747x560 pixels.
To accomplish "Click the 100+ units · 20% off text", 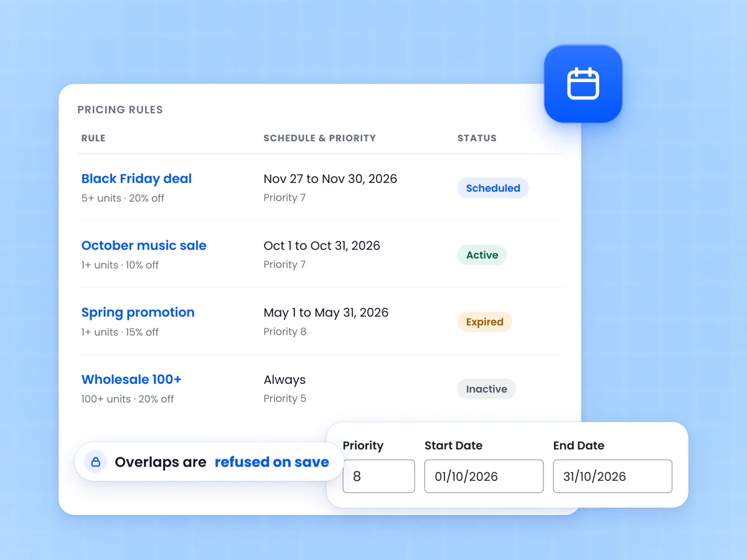I will pyautogui.click(x=128, y=399).
